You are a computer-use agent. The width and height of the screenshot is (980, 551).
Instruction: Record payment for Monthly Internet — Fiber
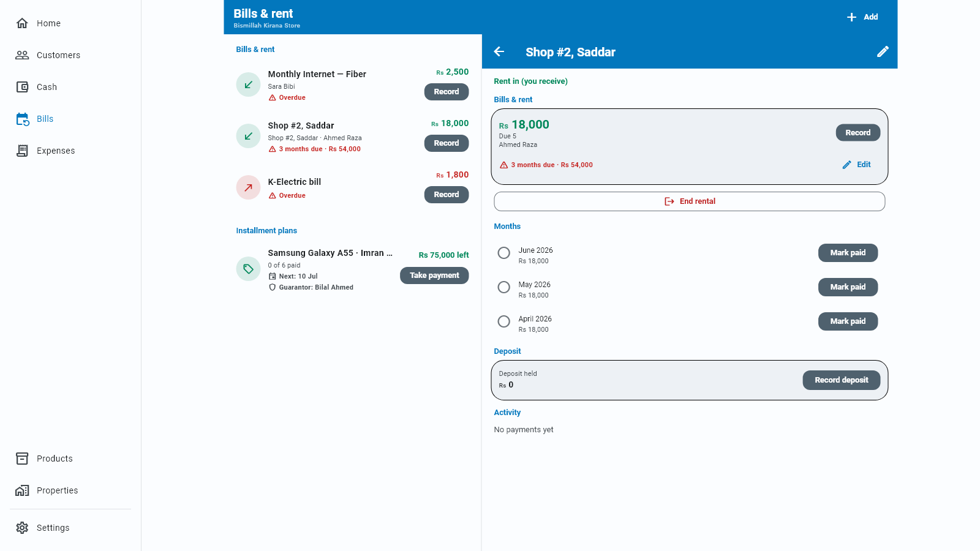447,92
